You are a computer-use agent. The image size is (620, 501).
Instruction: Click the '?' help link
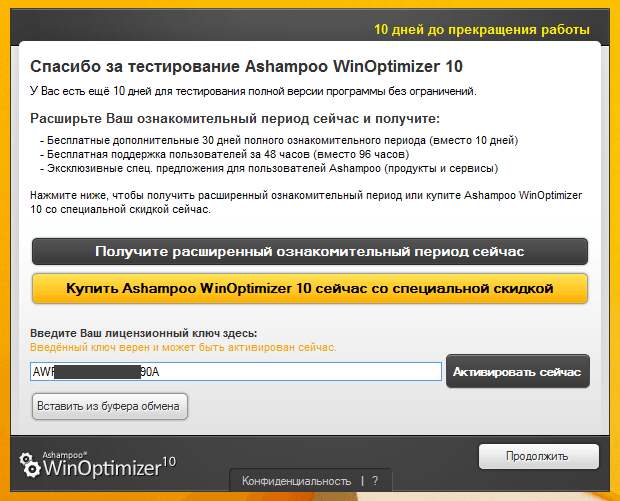click(374, 481)
